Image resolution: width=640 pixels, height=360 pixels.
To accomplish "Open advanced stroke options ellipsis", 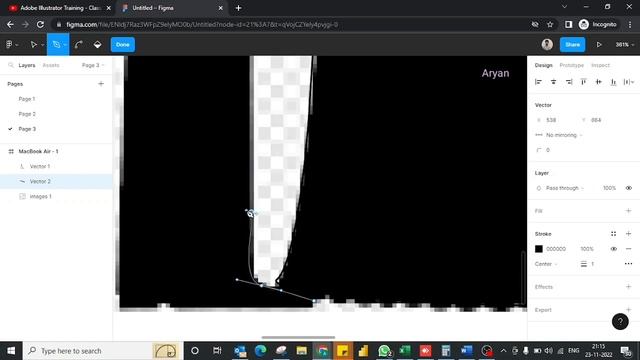I will tap(629, 264).
